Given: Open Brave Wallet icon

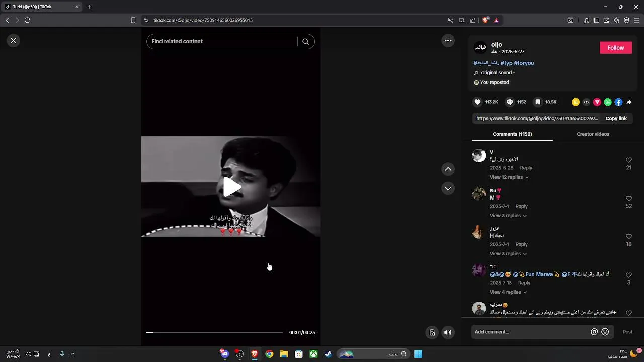Looking at the screenshot, I should pos(606,20).
